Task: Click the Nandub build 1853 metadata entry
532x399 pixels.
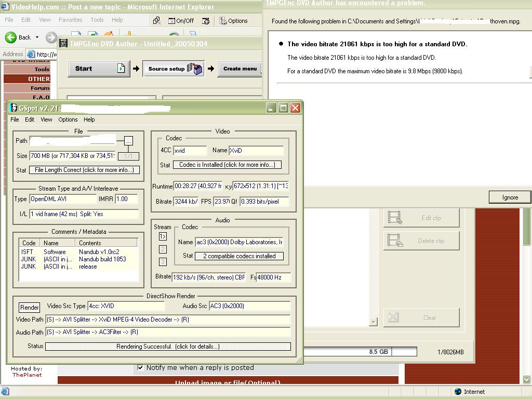Action: pyautogui.click(x=102, y=259)
